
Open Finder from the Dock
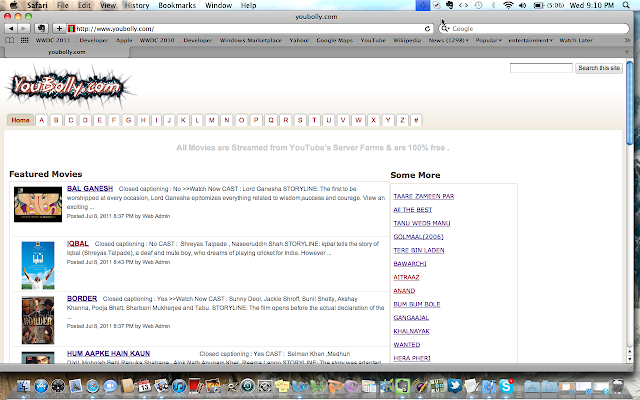[x=23, y=385]
